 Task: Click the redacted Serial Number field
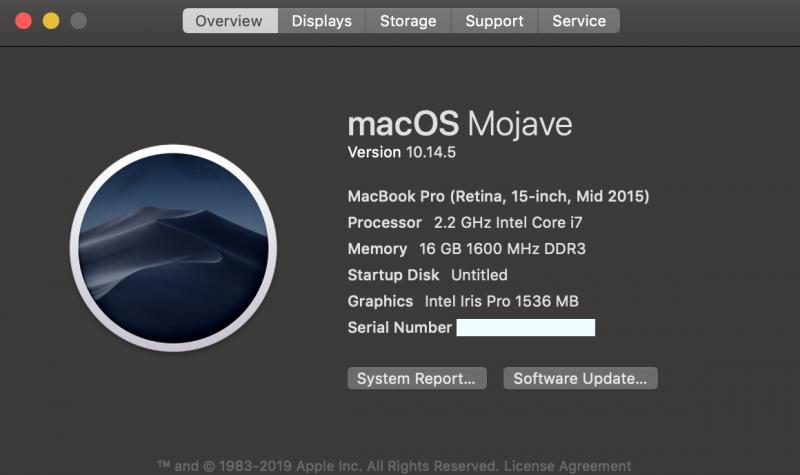525,328
